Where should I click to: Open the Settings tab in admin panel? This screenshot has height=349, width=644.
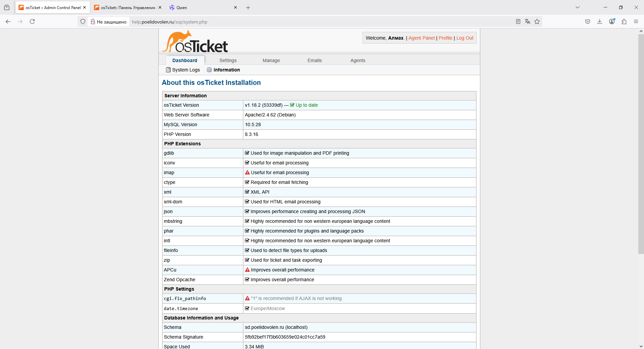coord(228,60)
